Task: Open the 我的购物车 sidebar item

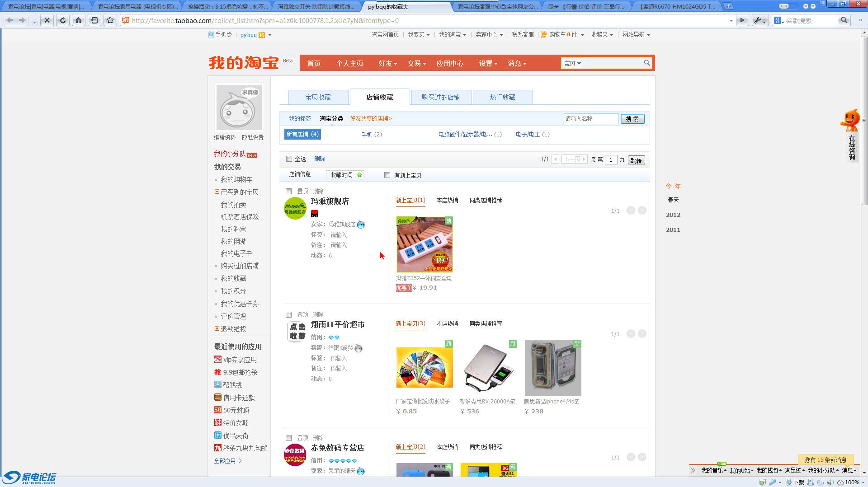Action: click(x=236, y=179)
